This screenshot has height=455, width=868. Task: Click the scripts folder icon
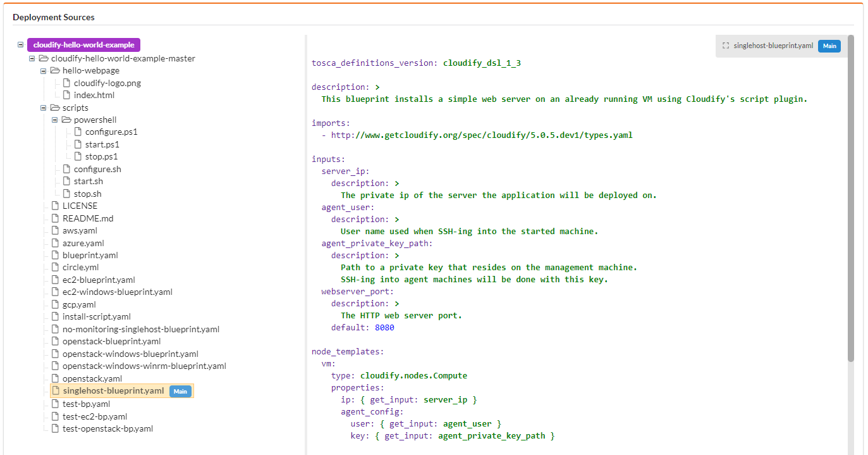point(55,108)
